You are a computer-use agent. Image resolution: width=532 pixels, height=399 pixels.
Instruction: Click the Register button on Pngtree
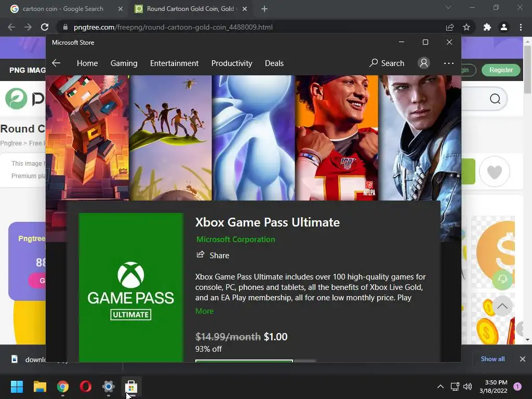[x=501, y=70]
